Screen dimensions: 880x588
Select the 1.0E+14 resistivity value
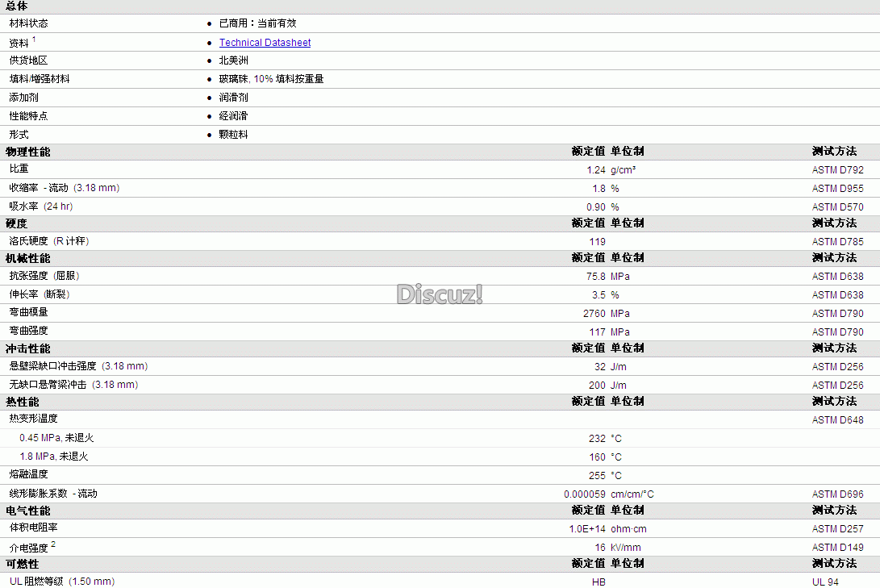pyautogui.click(x=587, y=529)
